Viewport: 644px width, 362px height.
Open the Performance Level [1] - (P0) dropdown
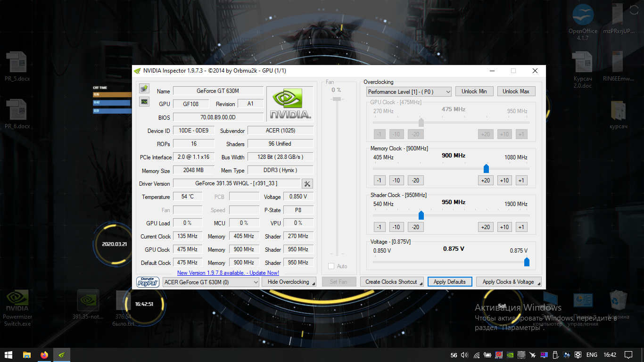[x=409, y=91]
